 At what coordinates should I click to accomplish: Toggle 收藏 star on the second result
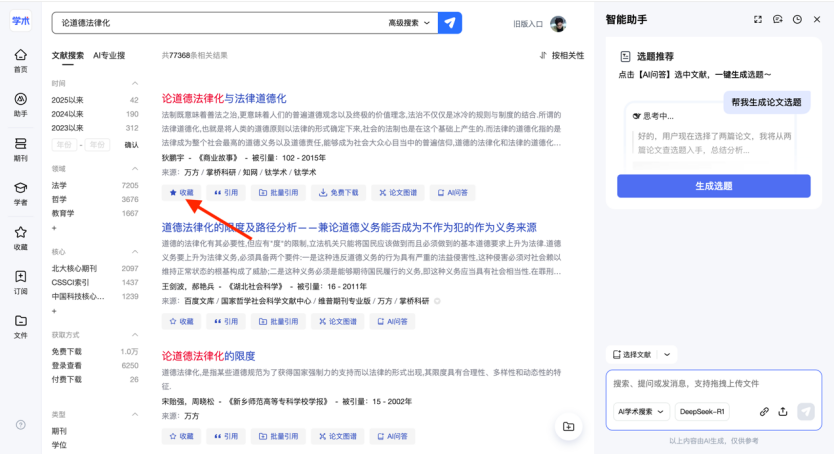pyautogui.click(x=181, y=321)
